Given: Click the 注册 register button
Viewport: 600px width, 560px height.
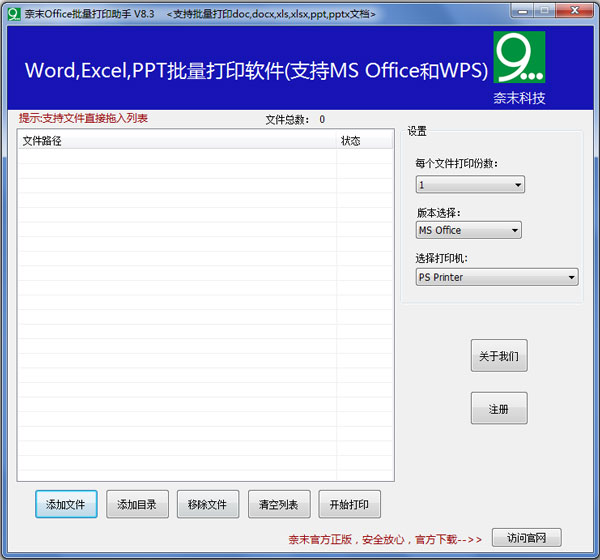Looking at the screenshot, I should tap(499, 408).
